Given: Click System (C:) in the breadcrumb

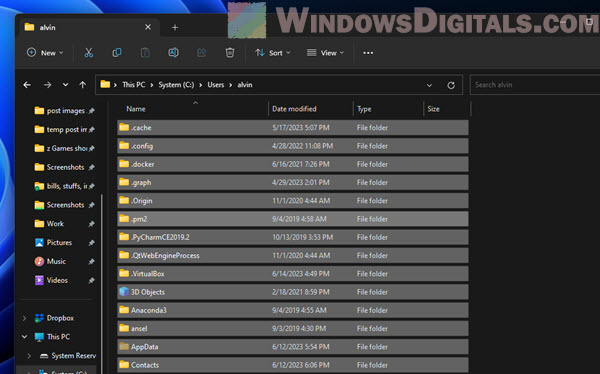Looking at the screenshot, I should click(x=176, y=85).
